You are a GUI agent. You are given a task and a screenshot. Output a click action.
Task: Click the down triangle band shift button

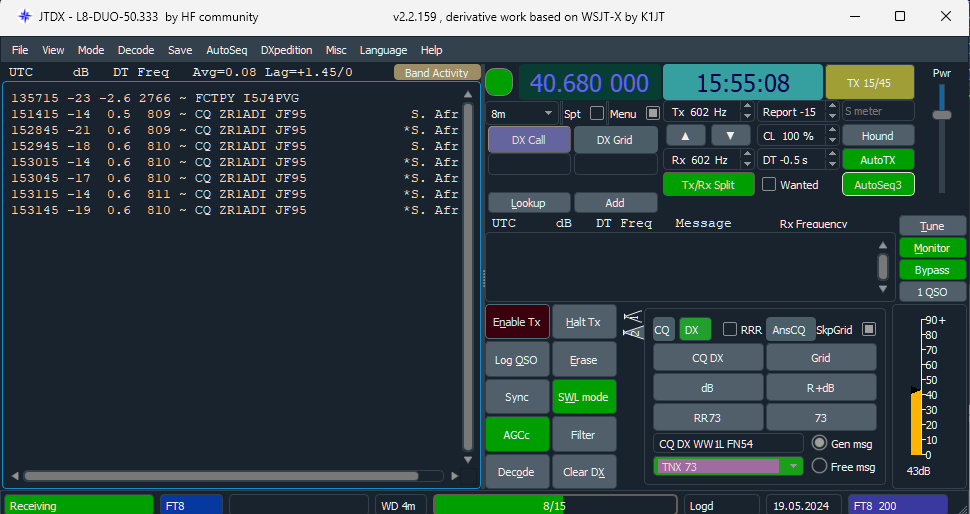730,135
